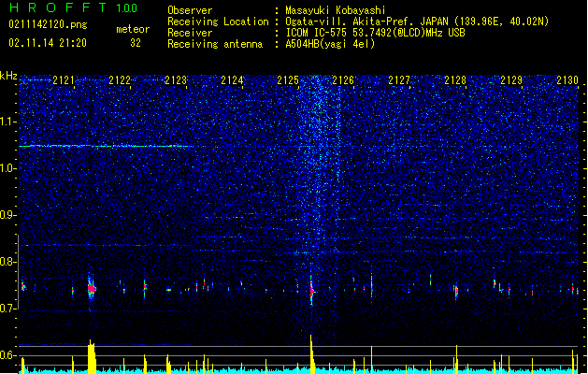The height and width of the screenshot is (374, 588).
Task: Click the meteor count value 32
Action: click(136, 43)
